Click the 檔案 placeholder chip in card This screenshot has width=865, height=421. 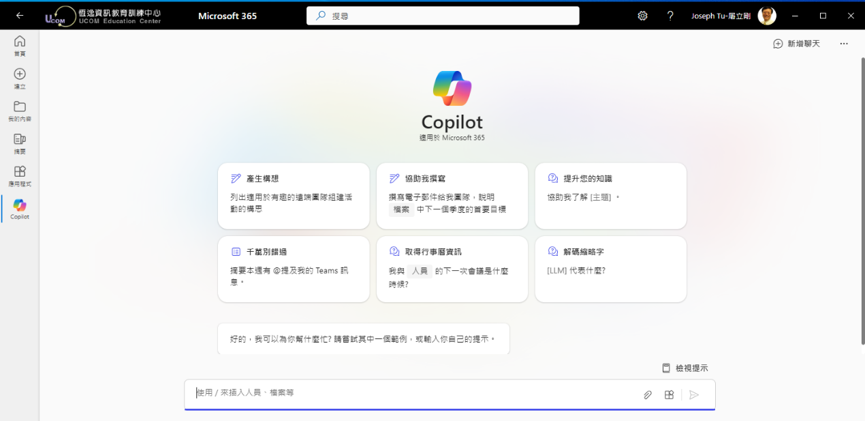[401, 209]
